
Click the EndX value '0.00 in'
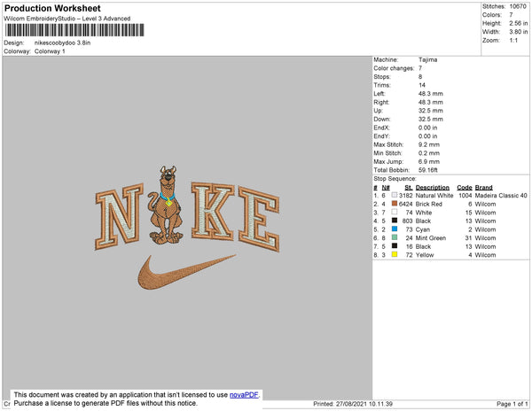[428, 128]
